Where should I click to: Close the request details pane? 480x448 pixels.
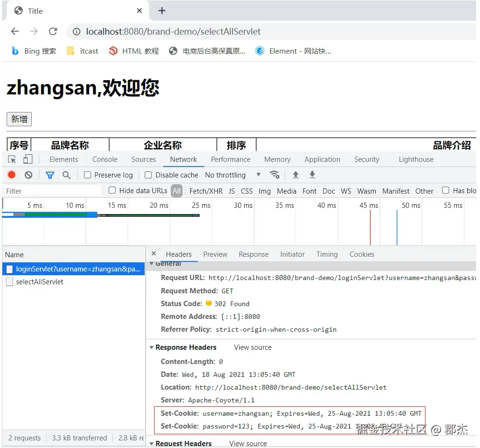(154, 253)
